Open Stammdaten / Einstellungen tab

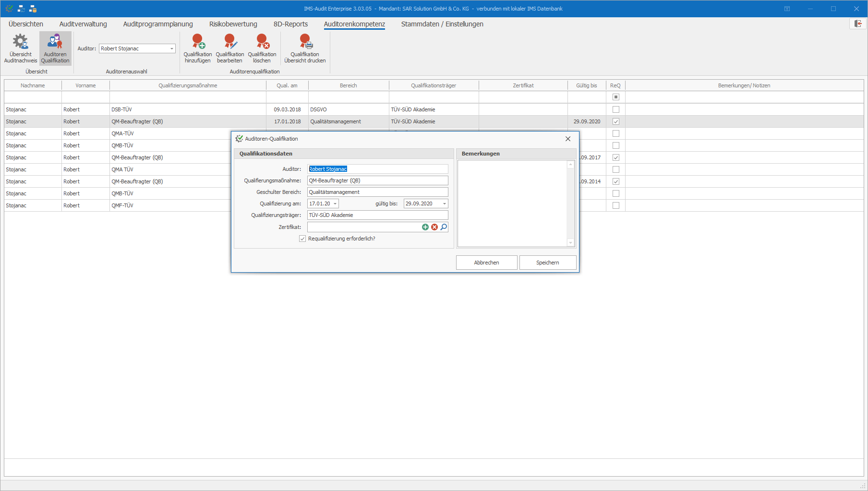(x=442, y=24)
